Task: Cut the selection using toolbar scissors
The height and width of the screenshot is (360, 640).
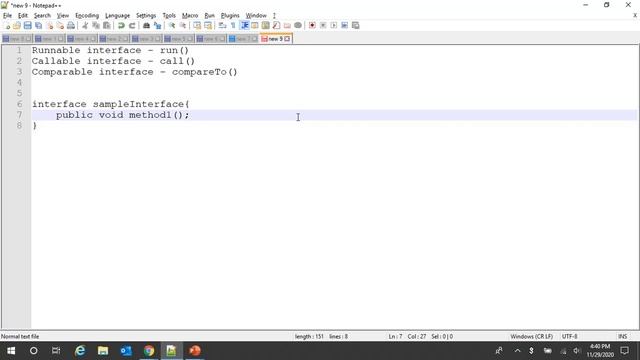Action: pyautogui.click(x=85, y=25)
